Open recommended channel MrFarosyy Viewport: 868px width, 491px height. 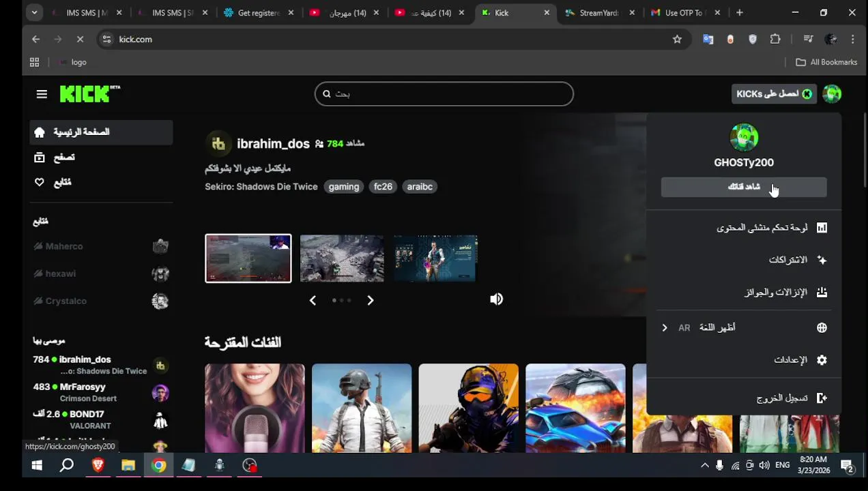click(x=101, y=392)
